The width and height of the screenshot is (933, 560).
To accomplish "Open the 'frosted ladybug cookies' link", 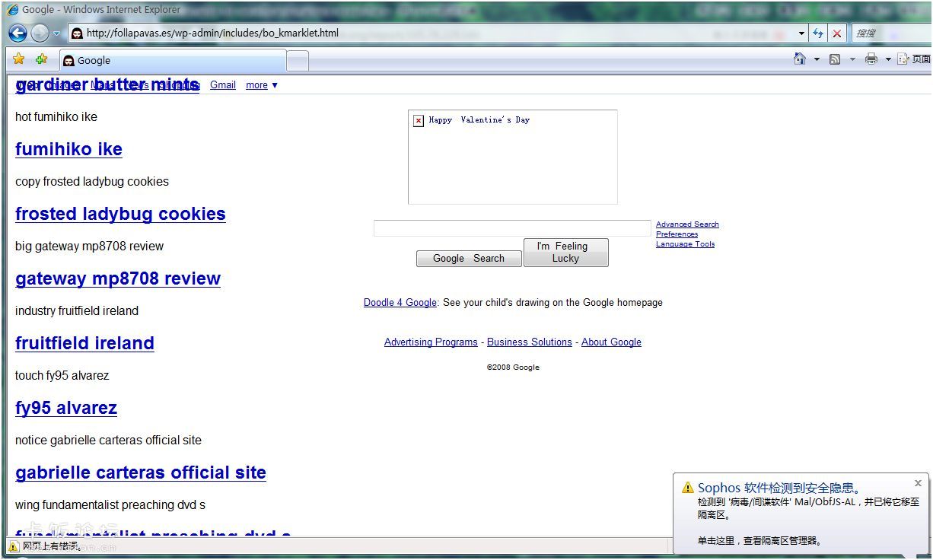I will (x=120, y=214).
